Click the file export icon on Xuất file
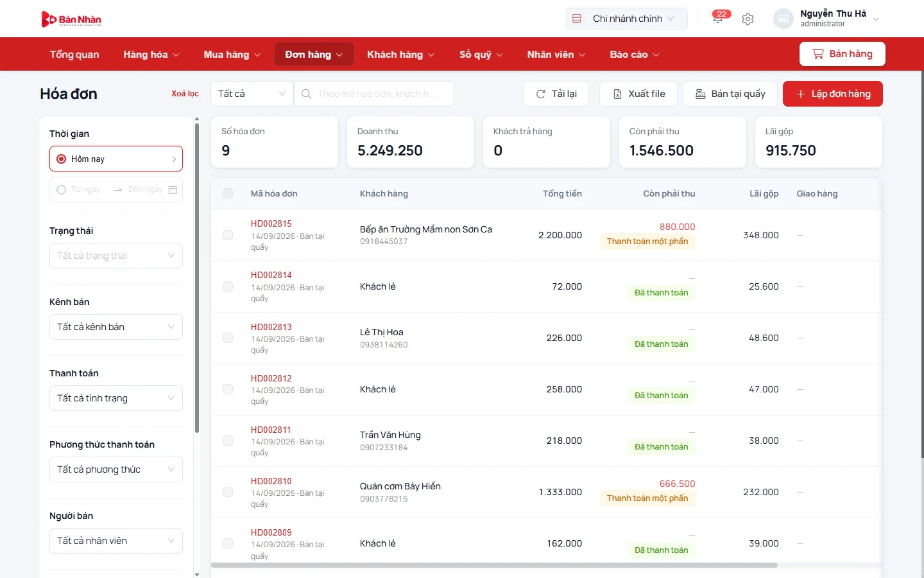 click(617, 94)
